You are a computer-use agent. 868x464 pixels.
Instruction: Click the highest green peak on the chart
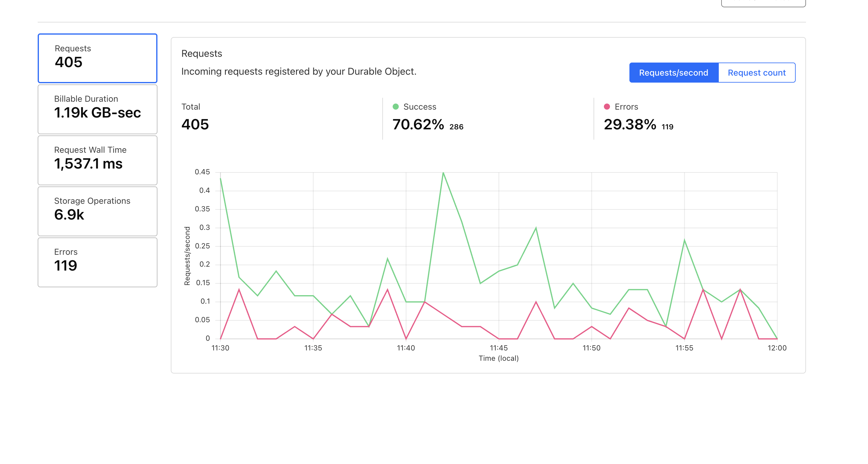443,173
